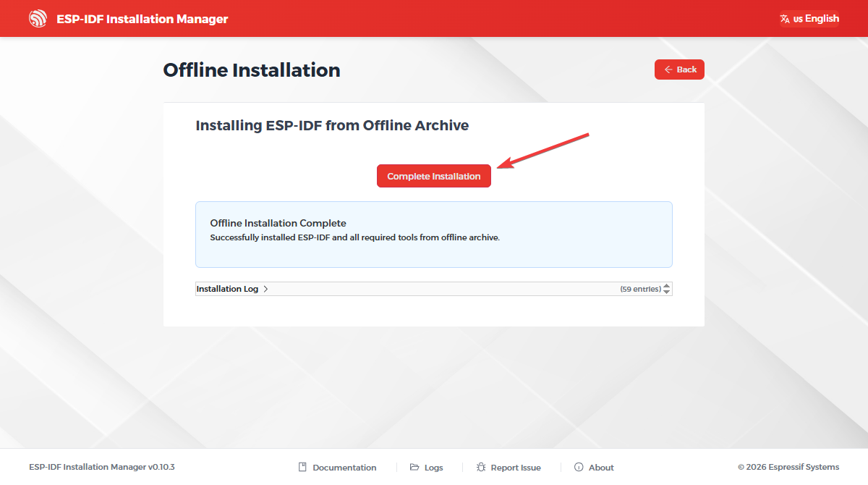The image size is (868, 485).
Task: Click the ESP-IDF Installation Manager header title
Action: 142,19
